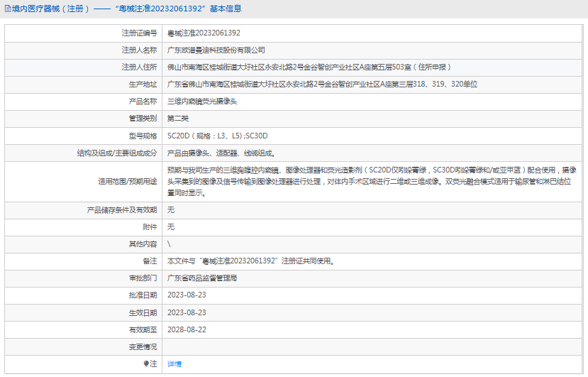Click the 产品储存条件及有效期 label
The image size is (588, 377).
(x=122, y=210)
